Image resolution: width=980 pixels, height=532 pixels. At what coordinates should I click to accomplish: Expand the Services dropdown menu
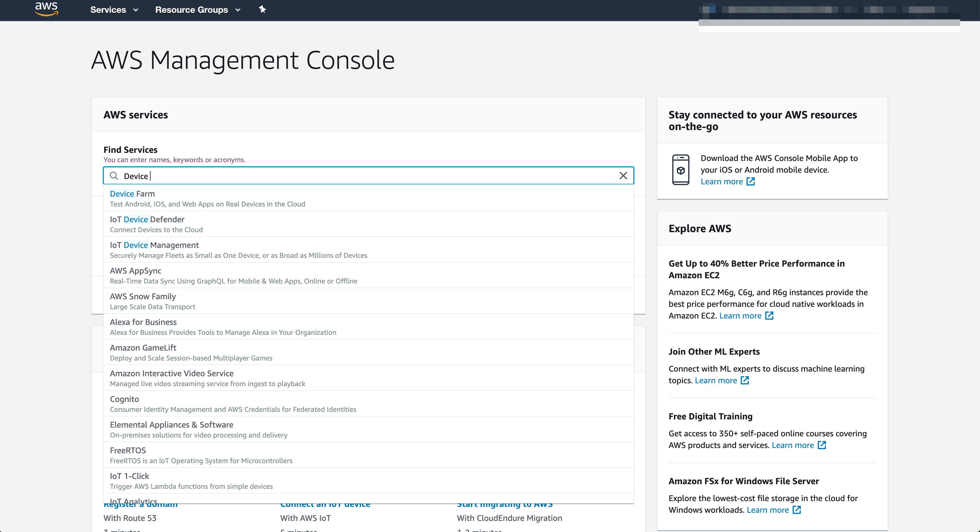click(x=114, y=10)
